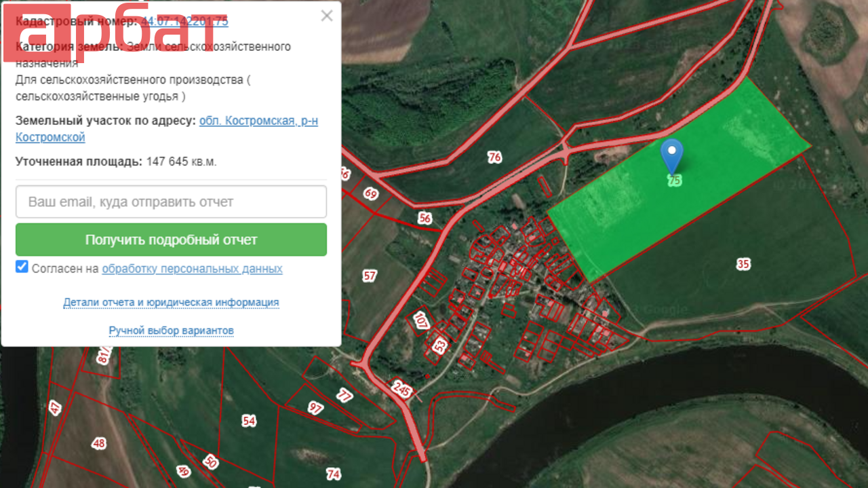Open Детали отчета и юридическая информация link

pos(171,302)
